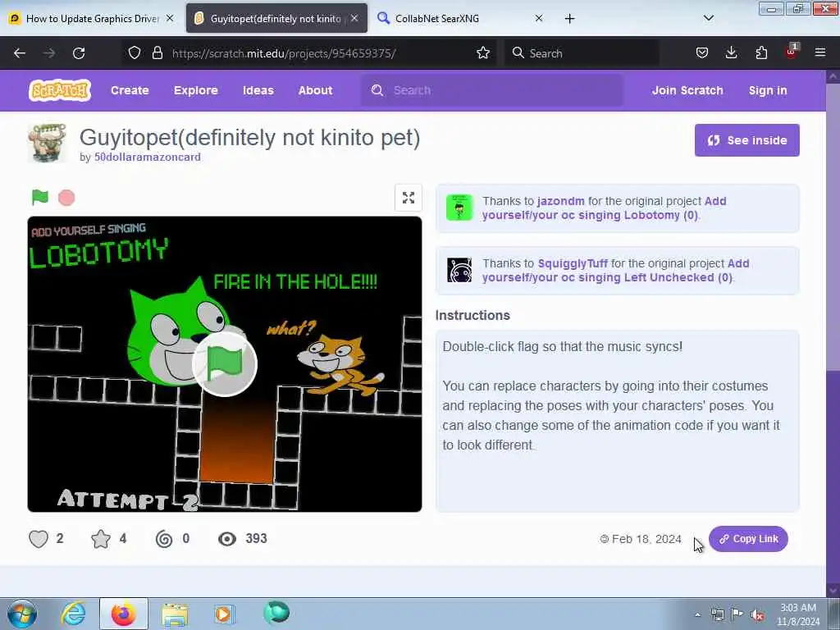840x630 pixels.
Task: Click the Scratch site search field
Action: (492, 90)
